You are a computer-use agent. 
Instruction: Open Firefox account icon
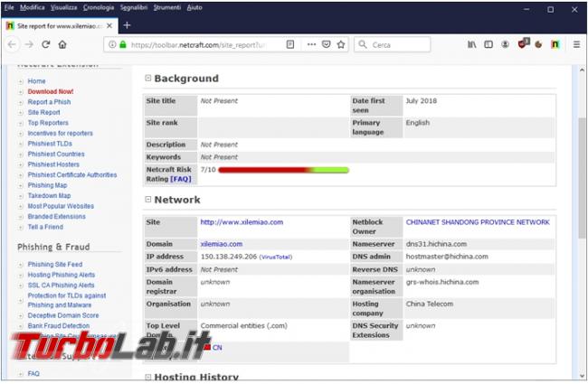(x=505, y=44)
